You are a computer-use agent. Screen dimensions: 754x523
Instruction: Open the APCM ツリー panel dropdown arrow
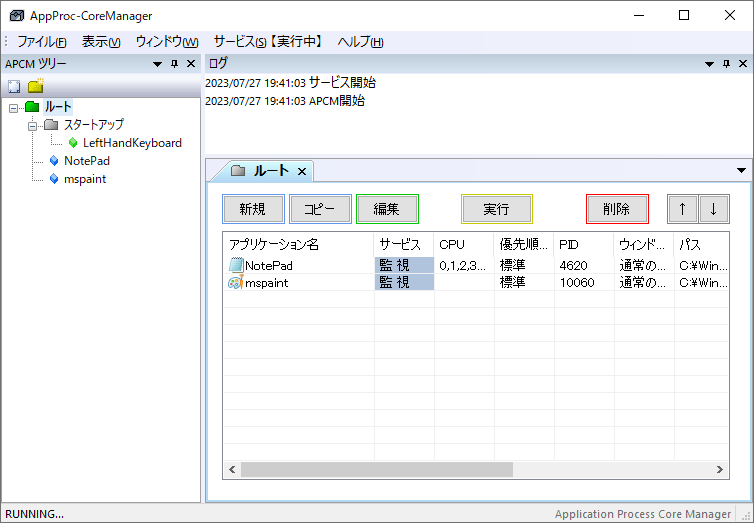tap(157, 64)
